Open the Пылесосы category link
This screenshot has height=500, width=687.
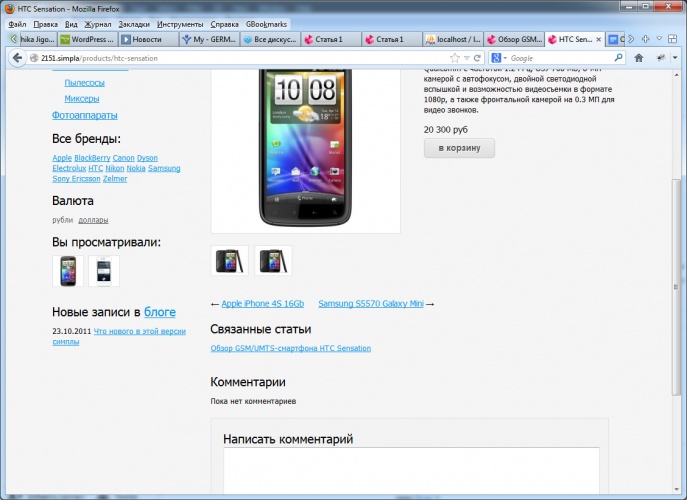[84, 82]
